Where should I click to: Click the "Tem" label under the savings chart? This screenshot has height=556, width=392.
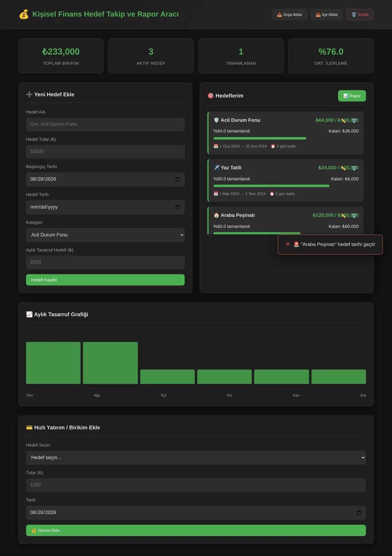(29, 395)
